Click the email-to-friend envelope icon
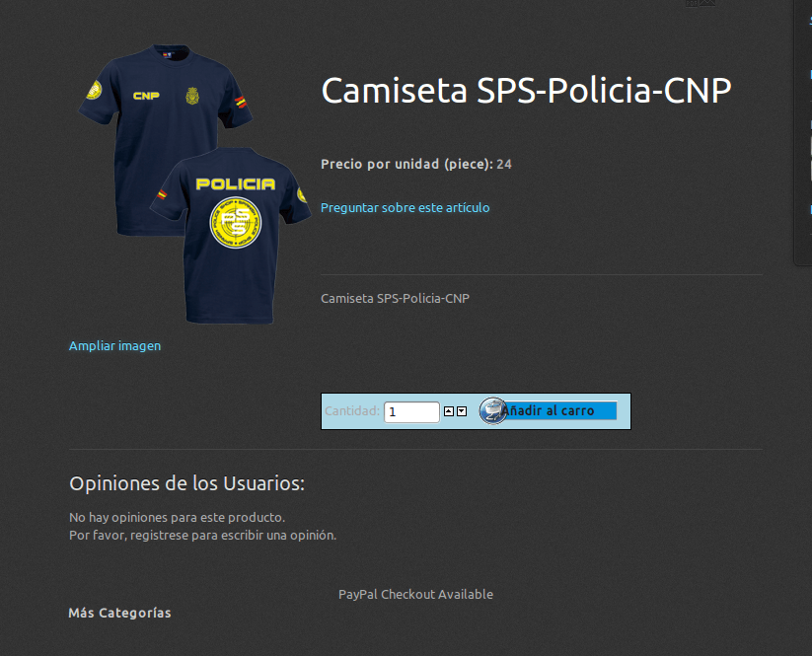The width and height of the screenshot is (812, 656). pos(707,3)
